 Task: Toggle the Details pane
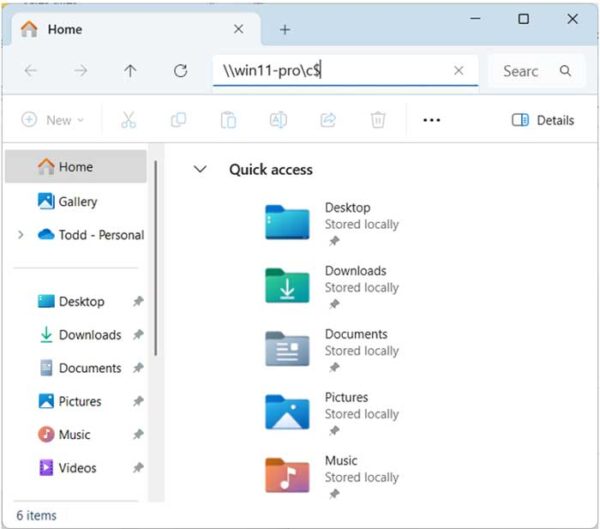coord(543,120)
